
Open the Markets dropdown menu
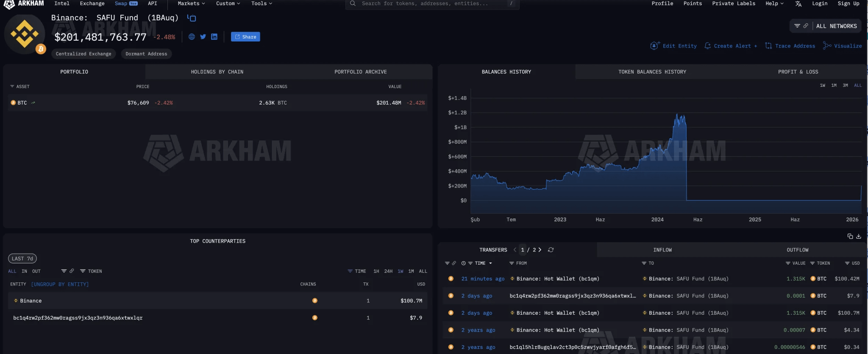pos(191,3)
